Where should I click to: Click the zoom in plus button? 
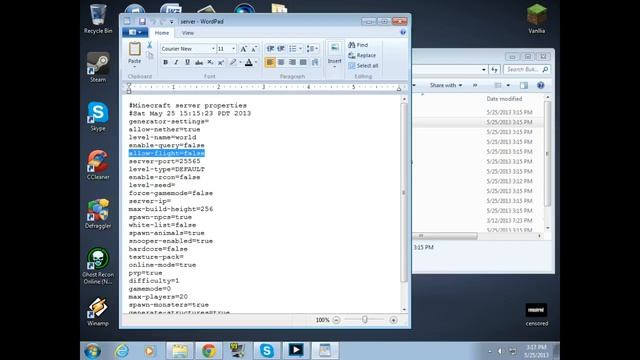click(393, 320)
